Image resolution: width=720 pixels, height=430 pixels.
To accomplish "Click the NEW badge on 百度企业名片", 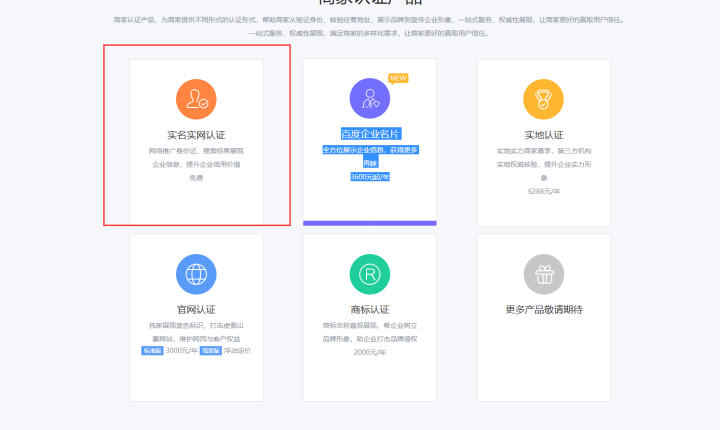I will click(398, 79).
